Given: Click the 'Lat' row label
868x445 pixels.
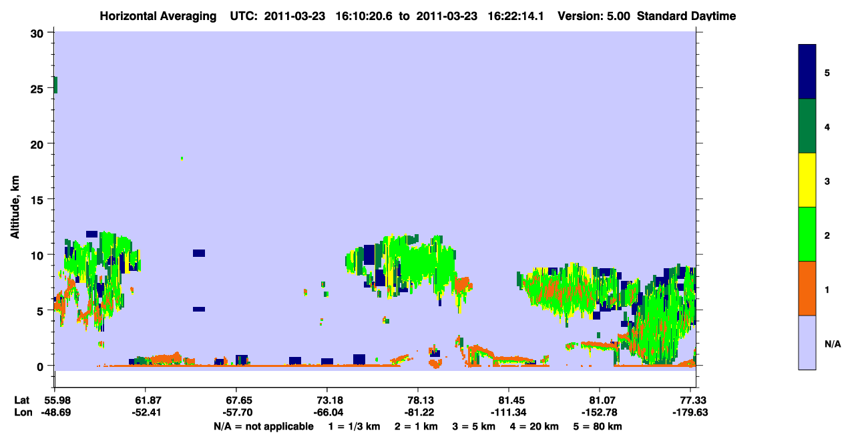Looking at the screenshot, I should coord(22,400).
